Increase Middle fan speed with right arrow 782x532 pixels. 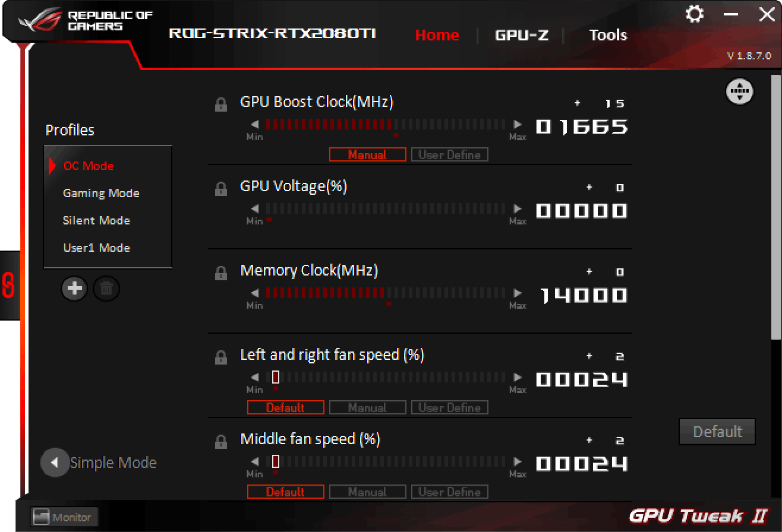518,462
